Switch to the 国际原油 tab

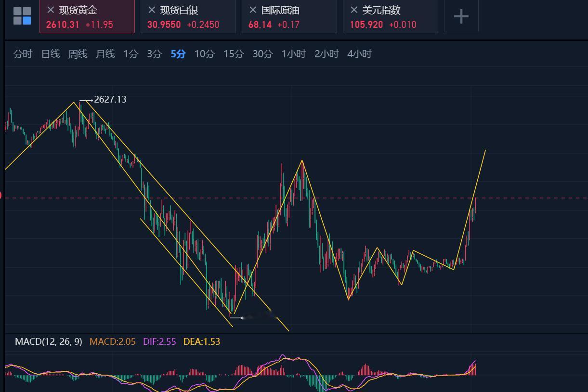click(x=289, y=16)
